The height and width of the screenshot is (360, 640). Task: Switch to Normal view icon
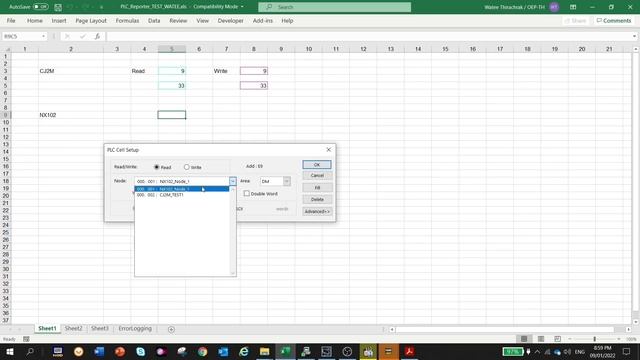524,339
